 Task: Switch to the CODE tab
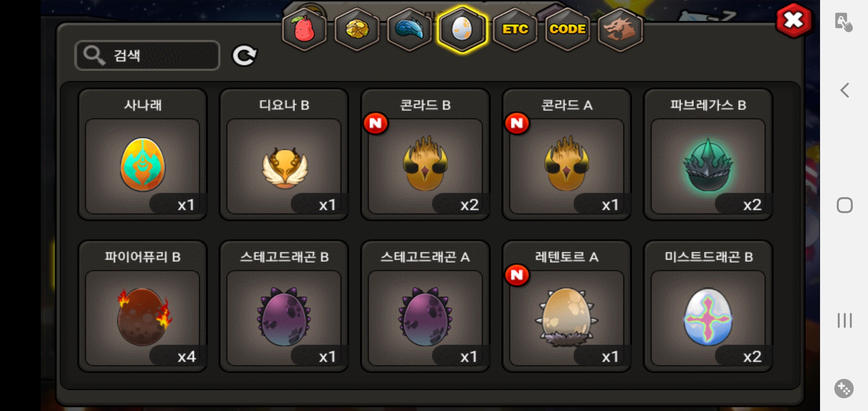pyautogui.click(x=567, y=30)
